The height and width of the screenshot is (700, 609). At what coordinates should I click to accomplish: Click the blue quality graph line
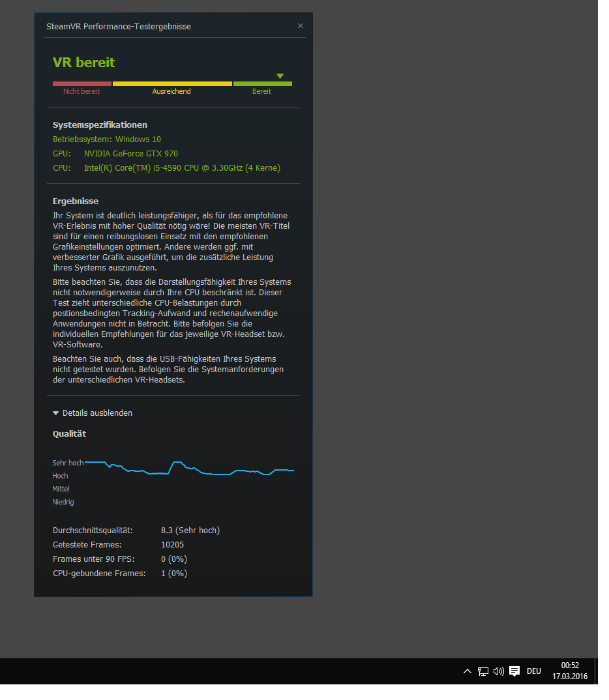pos(190,469)
